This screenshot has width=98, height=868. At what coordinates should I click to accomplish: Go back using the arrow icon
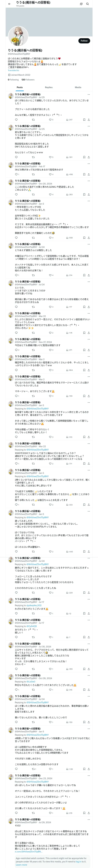coord(9,4)
